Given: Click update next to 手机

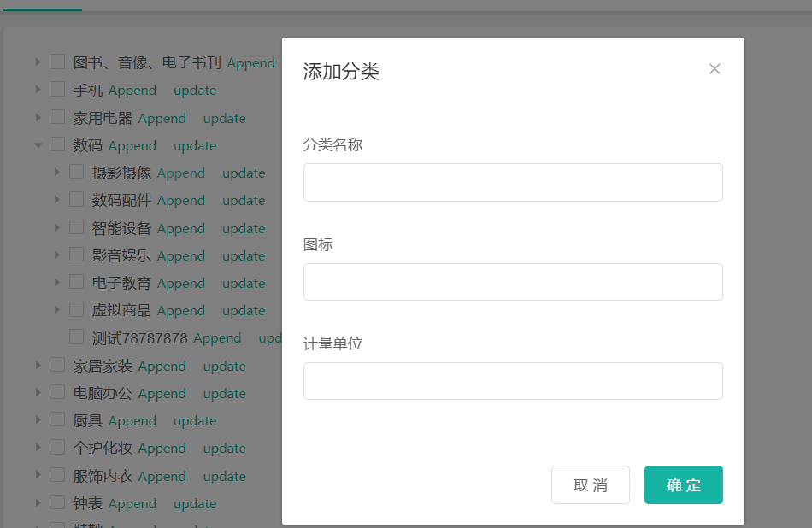Looking at the screenshot, I should coord(195,91).
